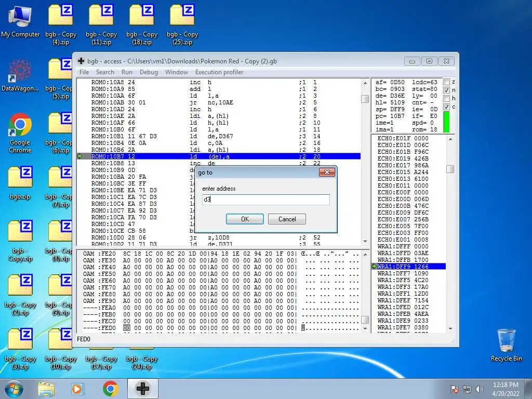Select stack entry WRA1:DFF9 1266

click(x=409, y=267)
